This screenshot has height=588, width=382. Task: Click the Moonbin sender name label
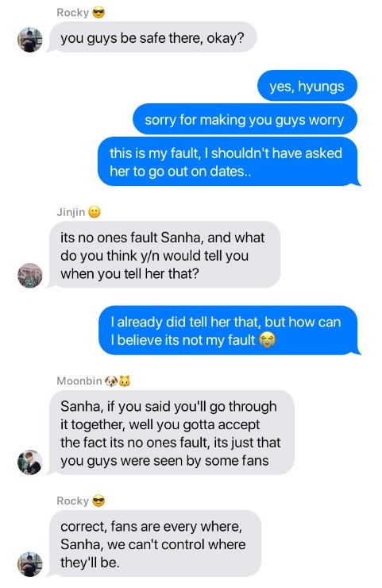[79, 381]
